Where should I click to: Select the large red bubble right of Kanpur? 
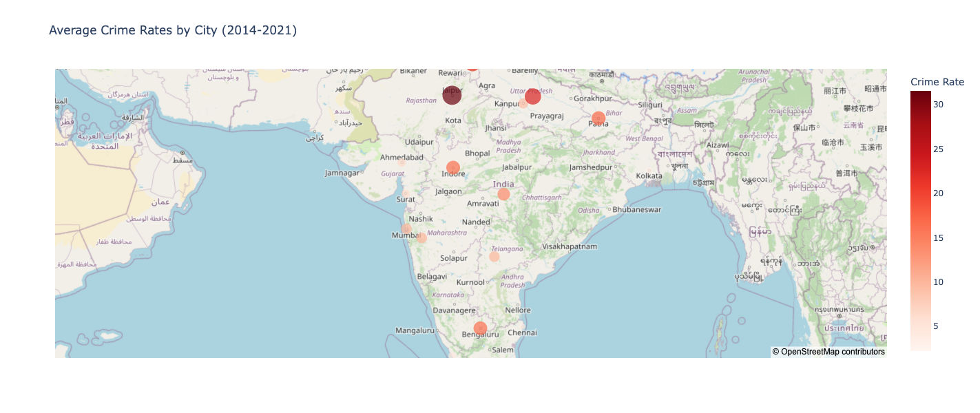tap(532, 96)
